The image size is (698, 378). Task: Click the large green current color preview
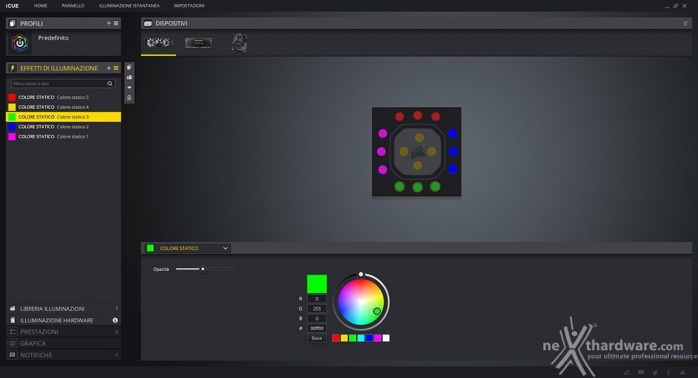(317, 284)
